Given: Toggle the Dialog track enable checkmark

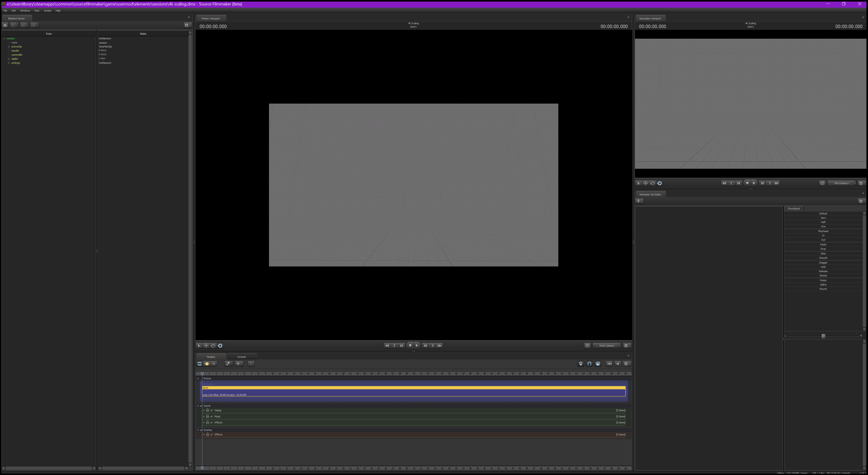Looking at the screenshot, I should click(x=212, y=410).
